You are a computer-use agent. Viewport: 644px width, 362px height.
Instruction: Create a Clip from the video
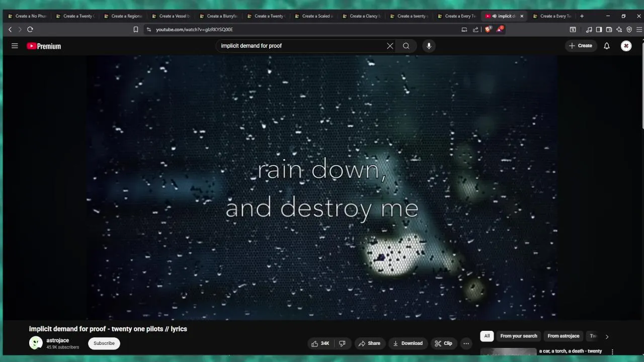coord(443,343)
